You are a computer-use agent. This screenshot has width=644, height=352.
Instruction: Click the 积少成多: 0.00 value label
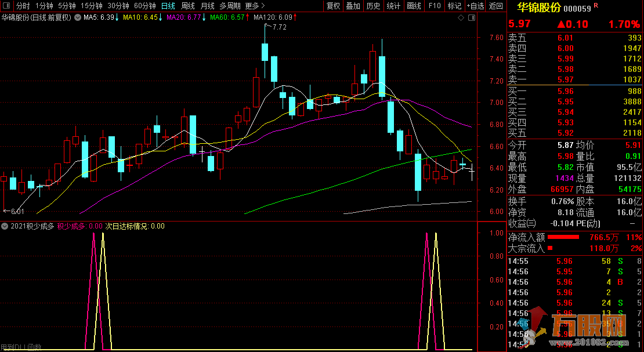click(x=79, y=226)
